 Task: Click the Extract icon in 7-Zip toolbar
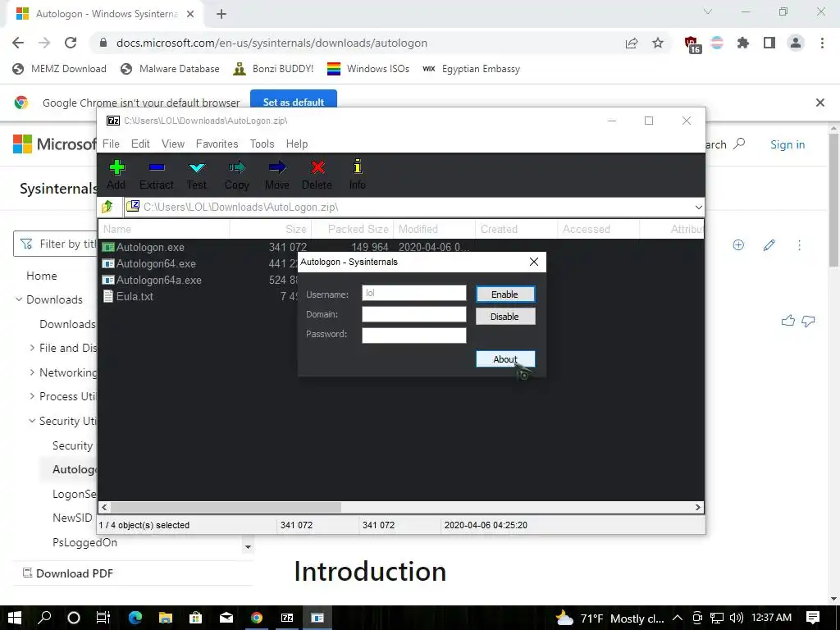click(157, 167)
